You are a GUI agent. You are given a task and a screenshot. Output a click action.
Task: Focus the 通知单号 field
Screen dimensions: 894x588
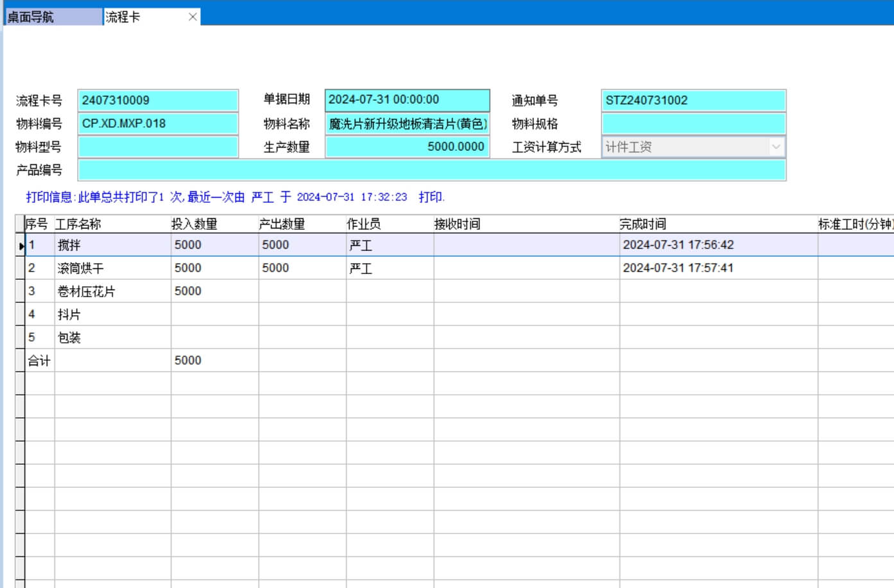693,100
